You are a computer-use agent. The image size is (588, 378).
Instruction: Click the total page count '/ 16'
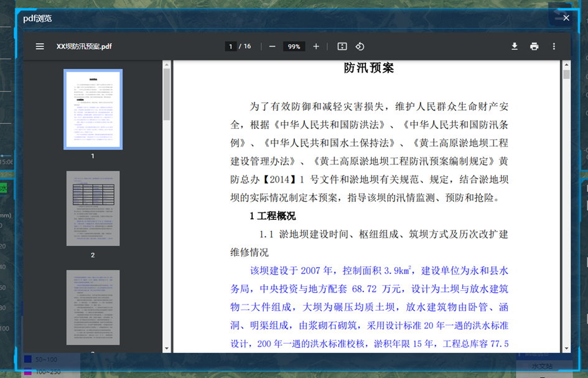coord(245,46)
